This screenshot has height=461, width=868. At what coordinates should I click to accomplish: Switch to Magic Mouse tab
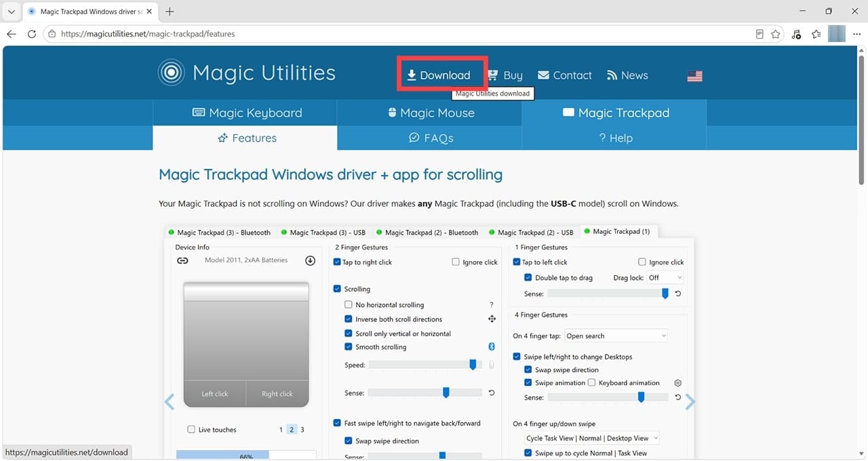coord(431,113)
